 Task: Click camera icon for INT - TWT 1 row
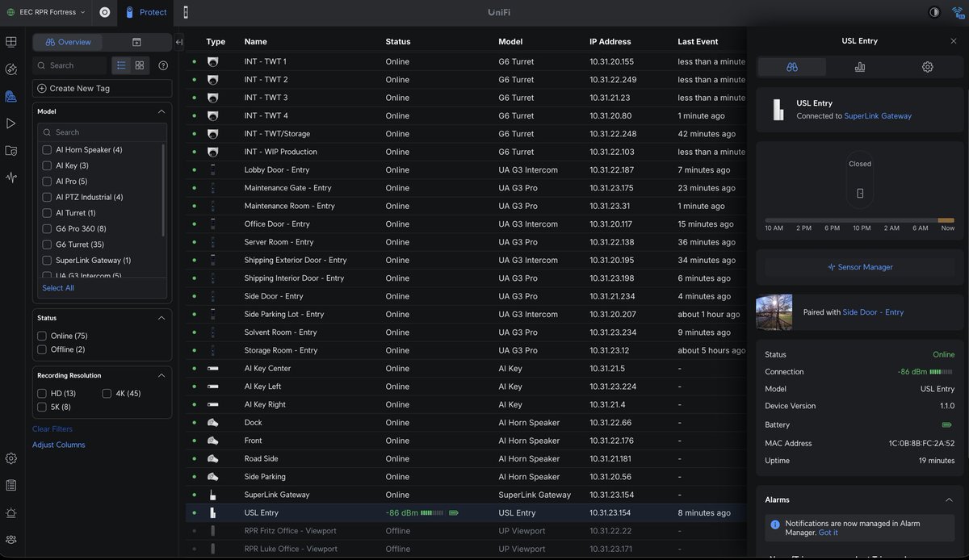pos(213,61)
